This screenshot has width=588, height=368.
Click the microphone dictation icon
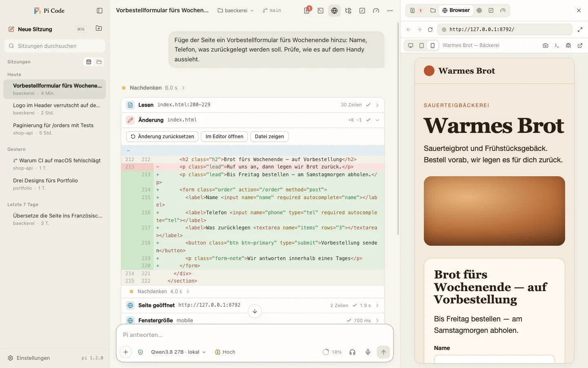pos(368,352)
